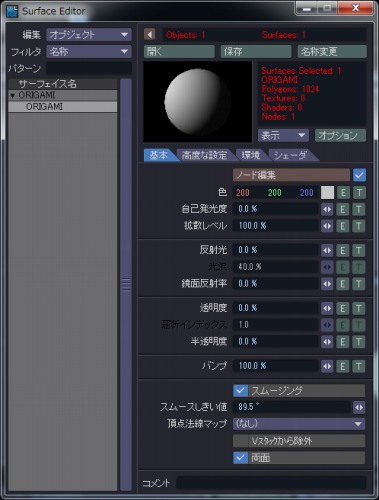Click E button on 鏡面反射率 row
Image resolution: width=379 pixels, height=500 pixels.
343,284
